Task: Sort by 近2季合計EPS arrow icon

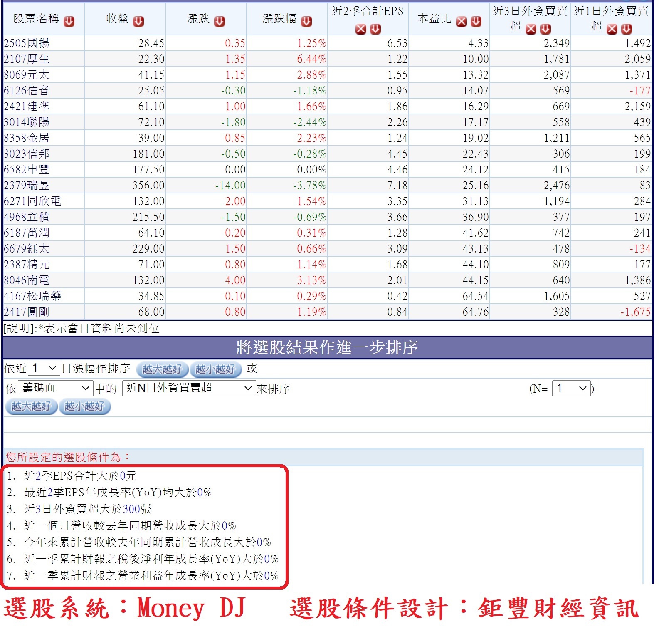Action: (x=375, y=29)
